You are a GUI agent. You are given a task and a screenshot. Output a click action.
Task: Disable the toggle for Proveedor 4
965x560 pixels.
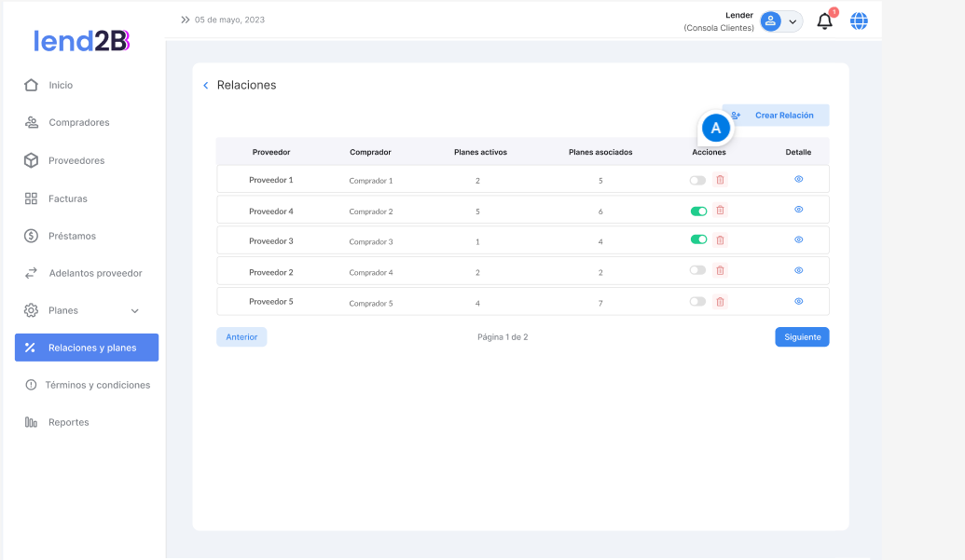coord(698,212)
